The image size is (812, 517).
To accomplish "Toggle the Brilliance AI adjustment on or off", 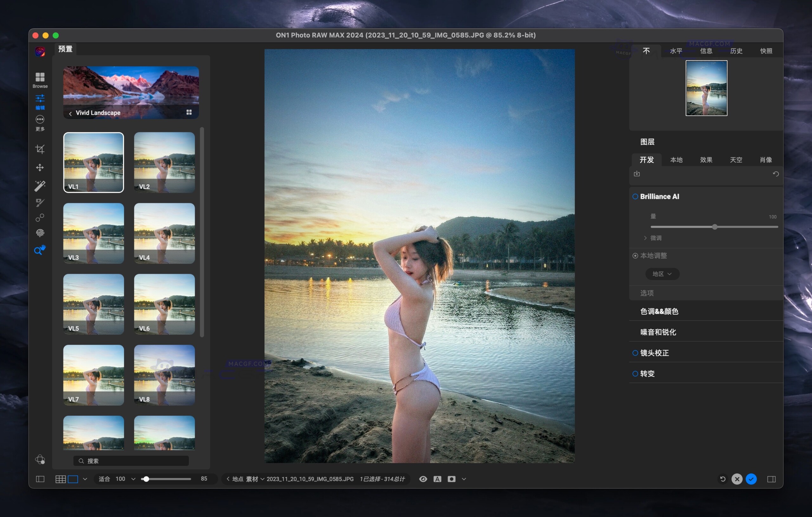I will pos(635,196).
